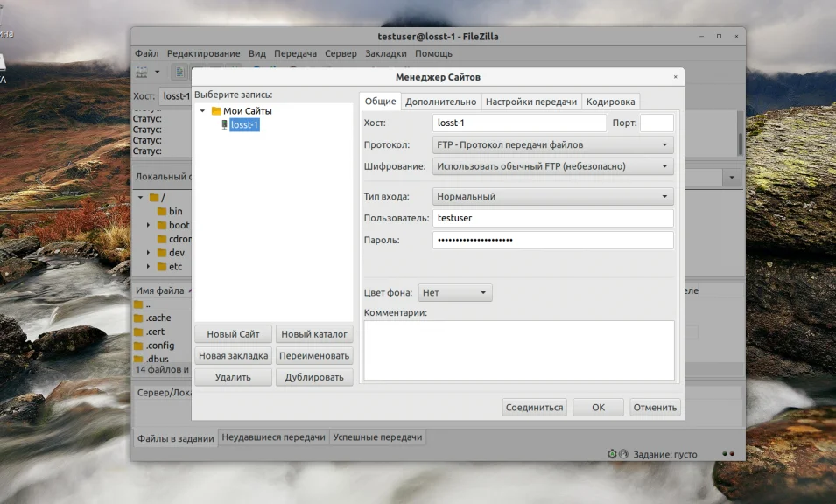Open the Тип входа dropdown
The image size is (836, 504).
[x=553, y=196]
